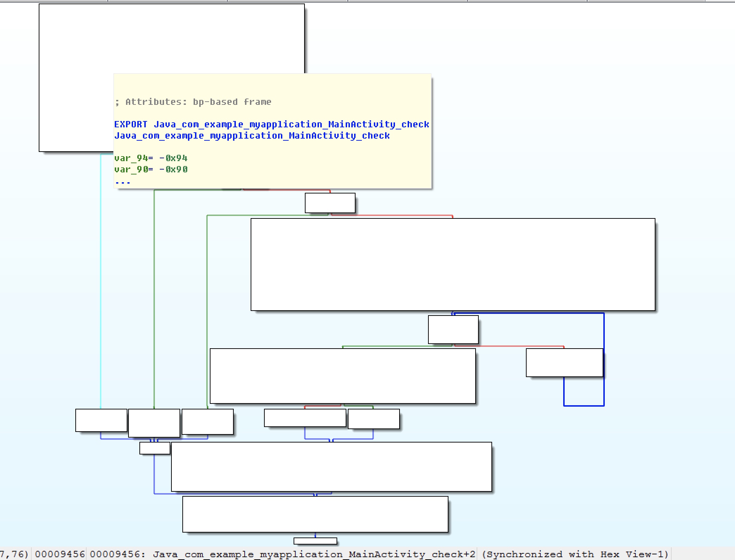This screenshot has height=560, width=735.
Task: Select the function name label below EXPORT
Action: [252, 136]
